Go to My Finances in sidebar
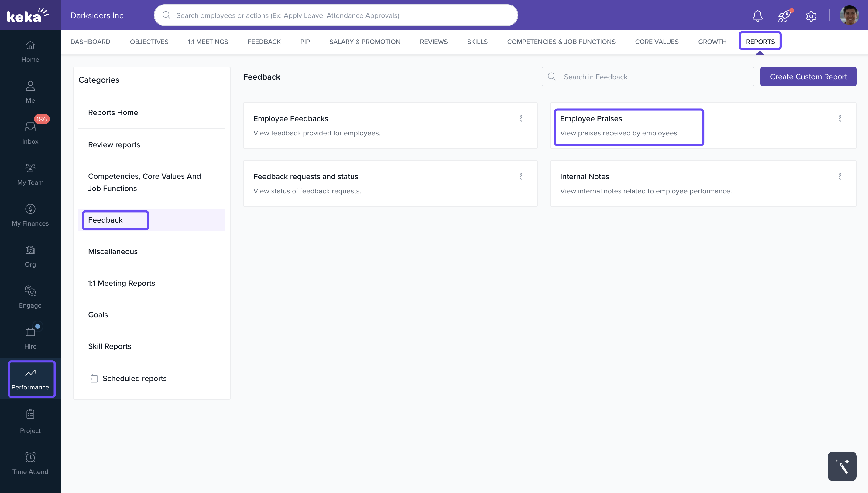 click(30, 215)
